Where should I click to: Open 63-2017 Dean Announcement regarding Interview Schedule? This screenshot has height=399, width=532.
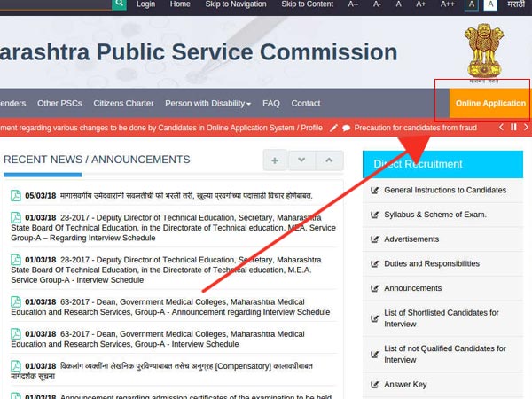tap(170, 307)
